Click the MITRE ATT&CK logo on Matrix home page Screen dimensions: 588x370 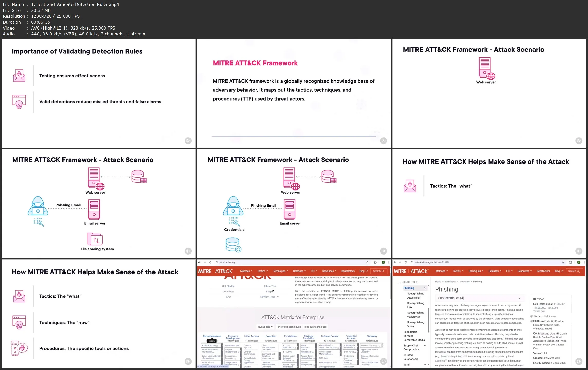tap(215, 271)
